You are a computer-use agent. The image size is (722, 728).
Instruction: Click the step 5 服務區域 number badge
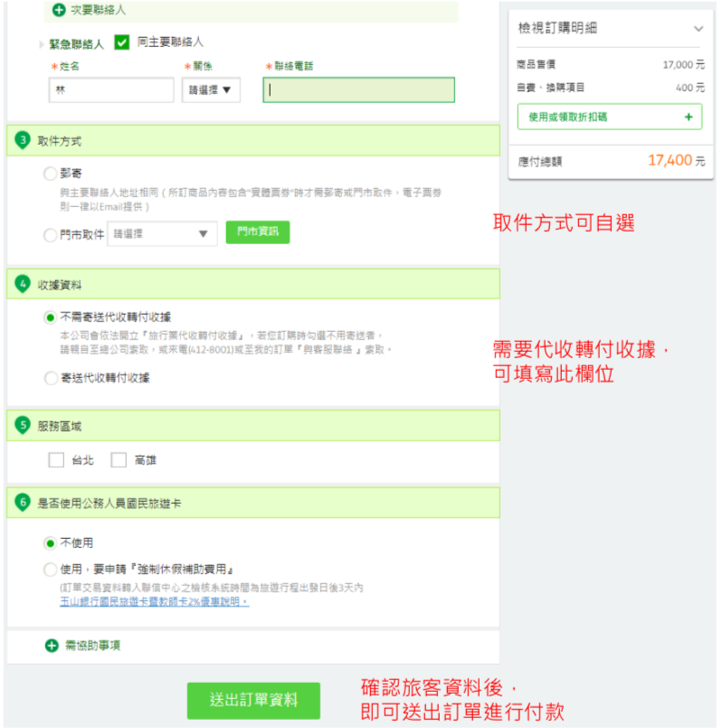23,425
